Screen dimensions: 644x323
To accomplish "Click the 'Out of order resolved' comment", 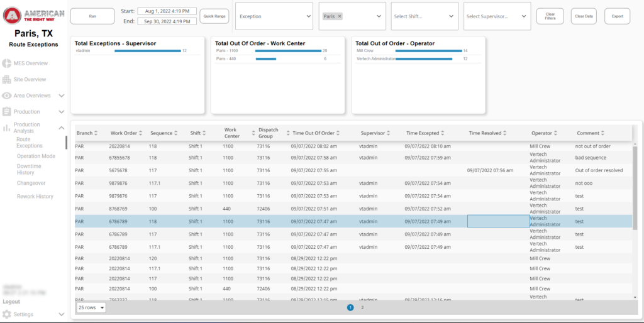I will click(599, 170).
